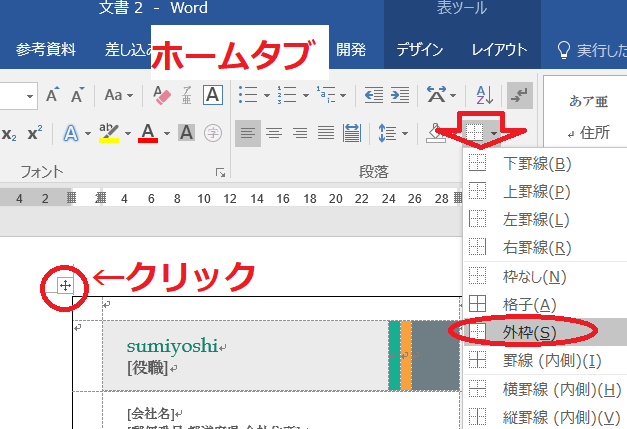Toggle left text alignment
Viewport: 627px width, 429px height.
[x=248, y=133]
